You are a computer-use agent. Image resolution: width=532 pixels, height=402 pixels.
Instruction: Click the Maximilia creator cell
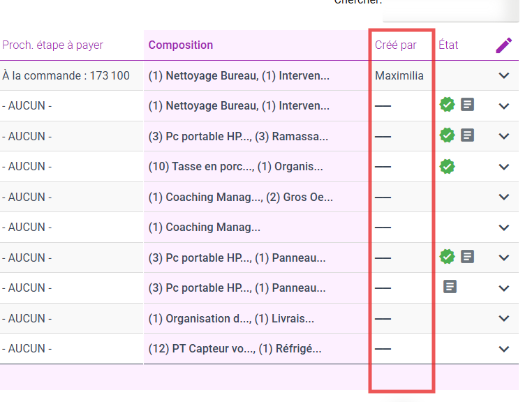399,75
